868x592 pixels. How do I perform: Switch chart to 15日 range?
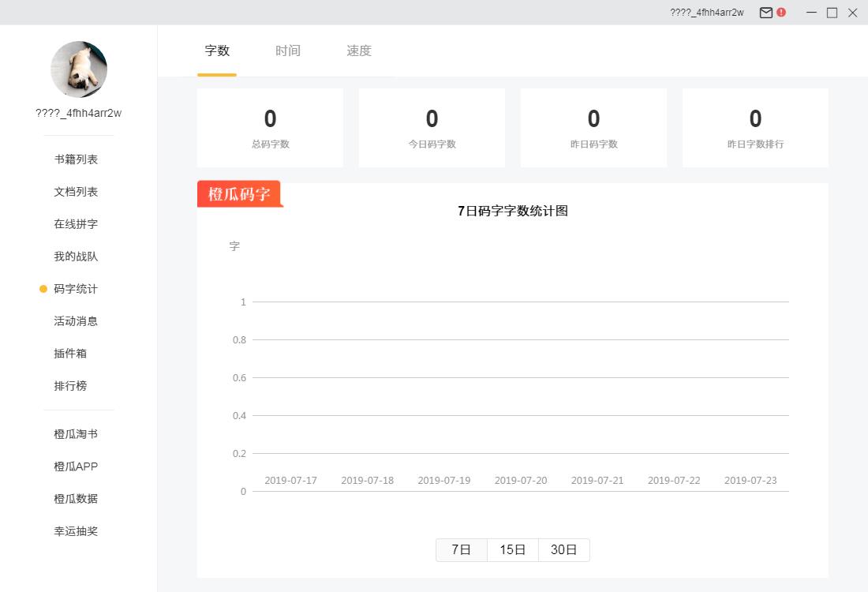[513, 550]
